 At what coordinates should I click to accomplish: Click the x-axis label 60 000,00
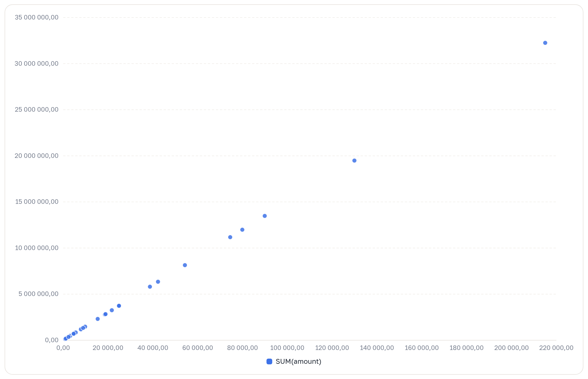coord(198,348)
